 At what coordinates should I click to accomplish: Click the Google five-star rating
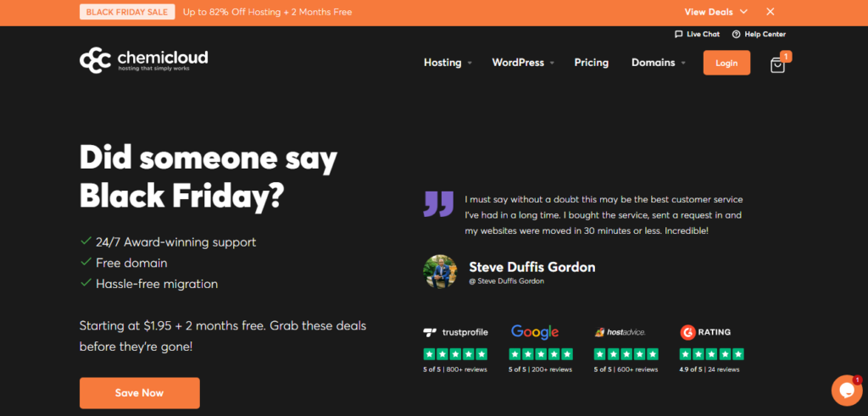tap(541, 354)
